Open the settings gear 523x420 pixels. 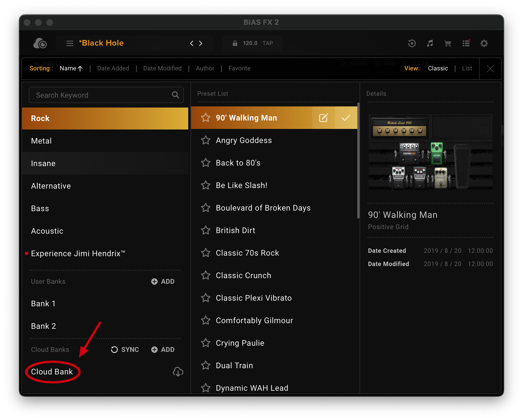(x=484, y=43)
